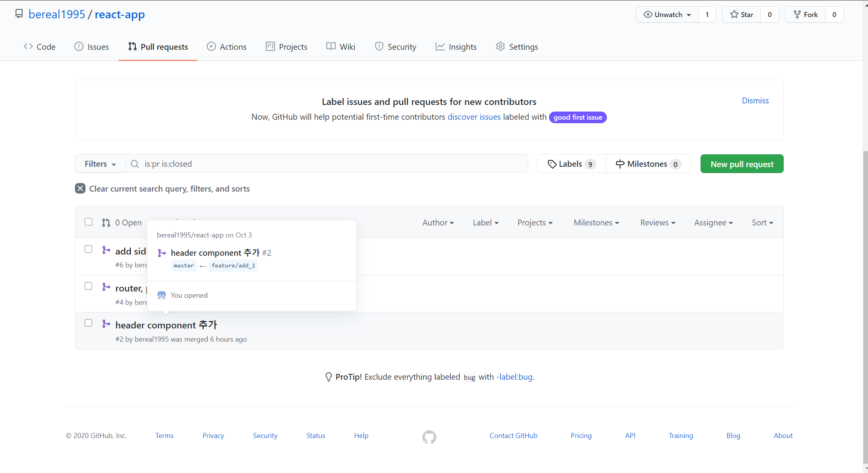Tick the checkbox for header component 추가
Screen dimensions: 868x473
tap(89, 323)
